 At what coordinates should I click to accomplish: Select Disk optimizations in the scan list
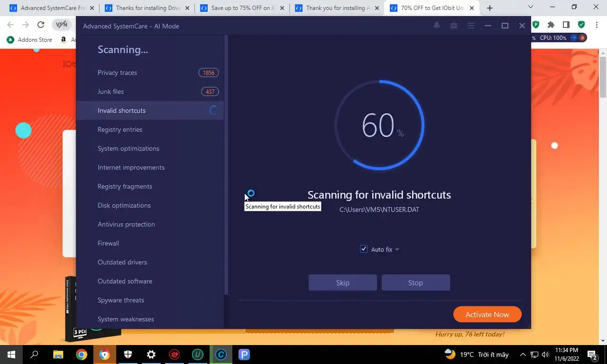(150, 205)
